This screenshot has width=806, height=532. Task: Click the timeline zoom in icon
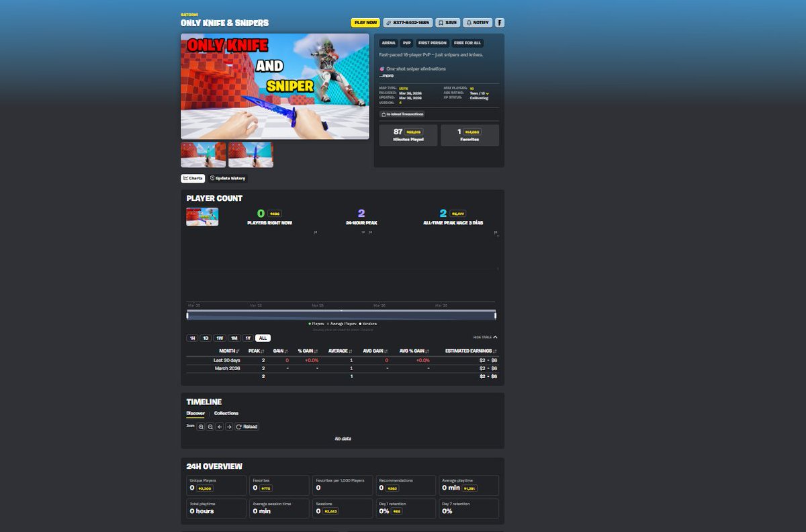tap(201, 427)
